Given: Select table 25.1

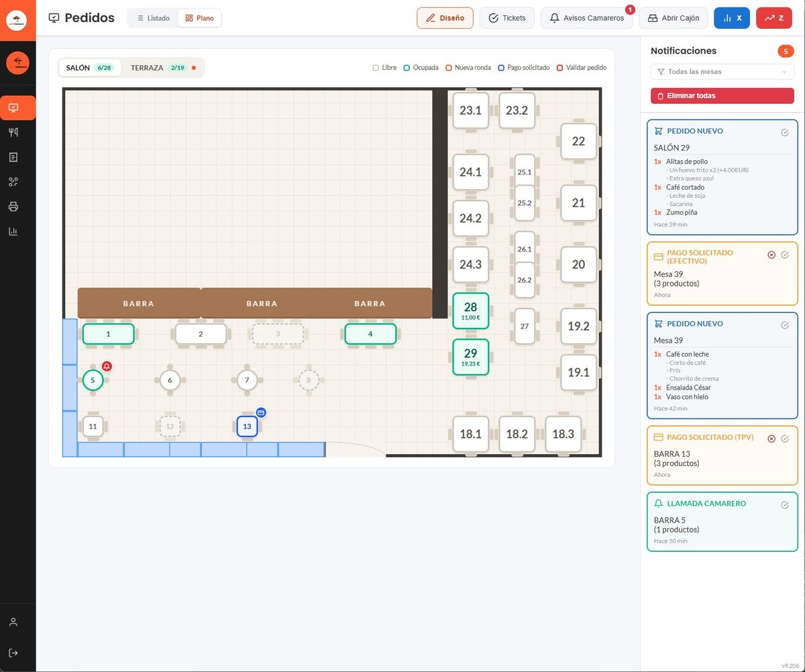Looking at the screenshot, I should click(x=525, y=172).
